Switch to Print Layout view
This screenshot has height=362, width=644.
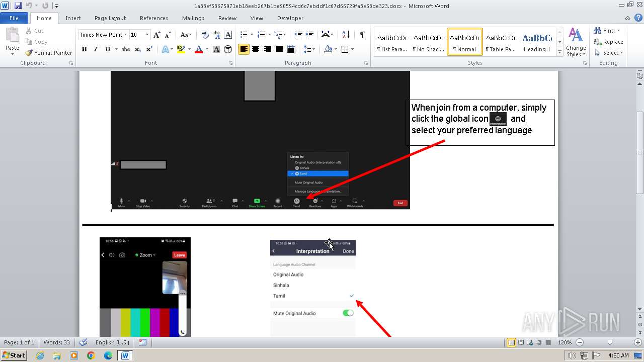511,342
